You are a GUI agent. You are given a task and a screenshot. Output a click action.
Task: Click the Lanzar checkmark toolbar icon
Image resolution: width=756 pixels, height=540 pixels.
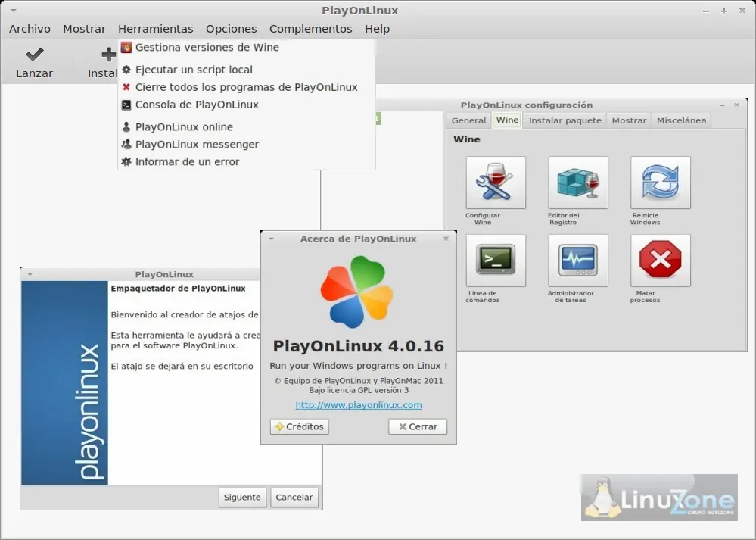click(x=34, y=54)
